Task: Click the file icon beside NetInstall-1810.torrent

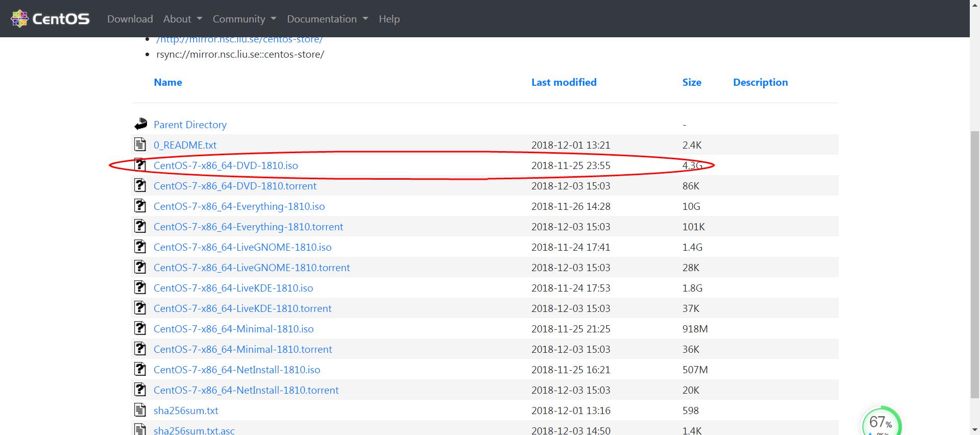Action: pos(140,390)
